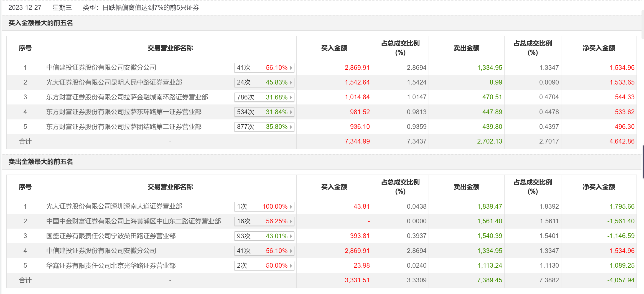Select 东方财富证券拉萨团结路第二证券营业部 link
644x294 pixels.
pyautogui.click(x=124, y=127)
